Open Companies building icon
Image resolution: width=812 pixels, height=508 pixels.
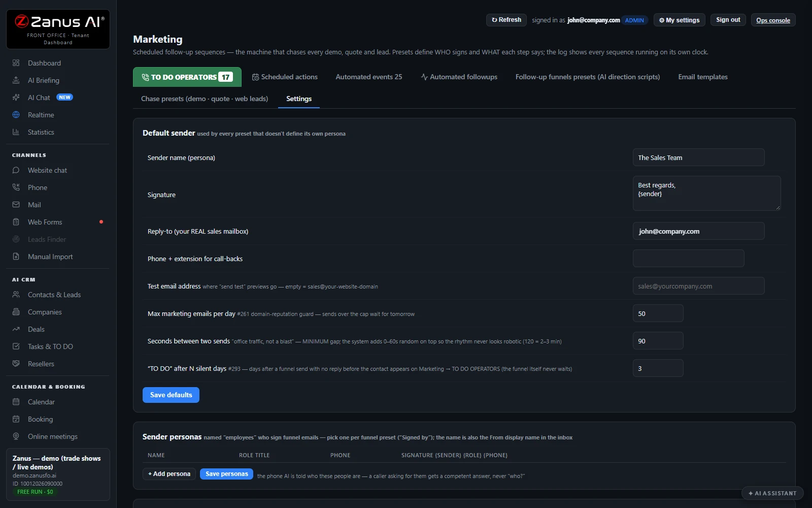[16, 312]
